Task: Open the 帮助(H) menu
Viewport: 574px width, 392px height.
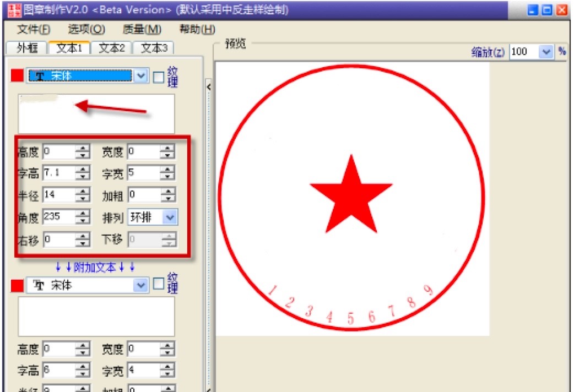Action: tap(197, 29)
